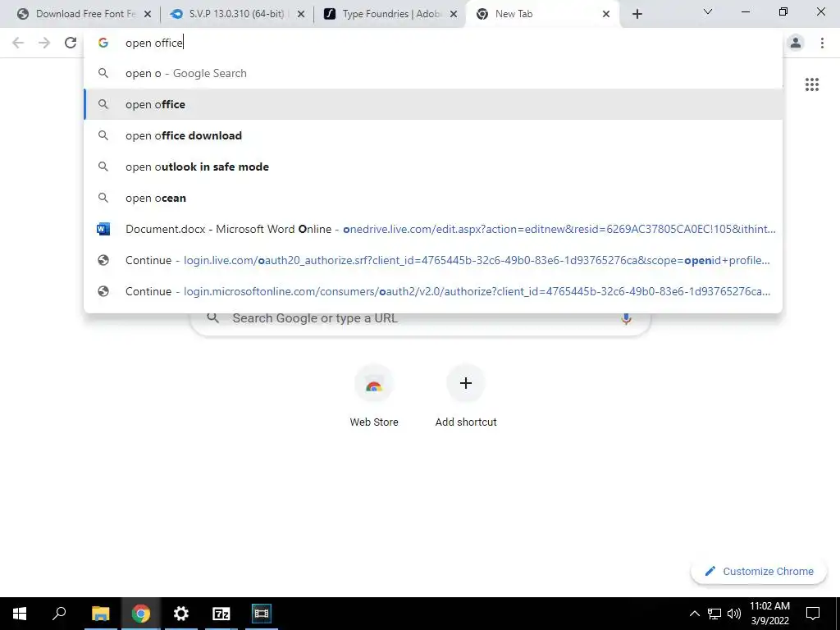This screenshot has width=840, height=630.
Task: Click the browser forward arrow
Action: (44, 43)
